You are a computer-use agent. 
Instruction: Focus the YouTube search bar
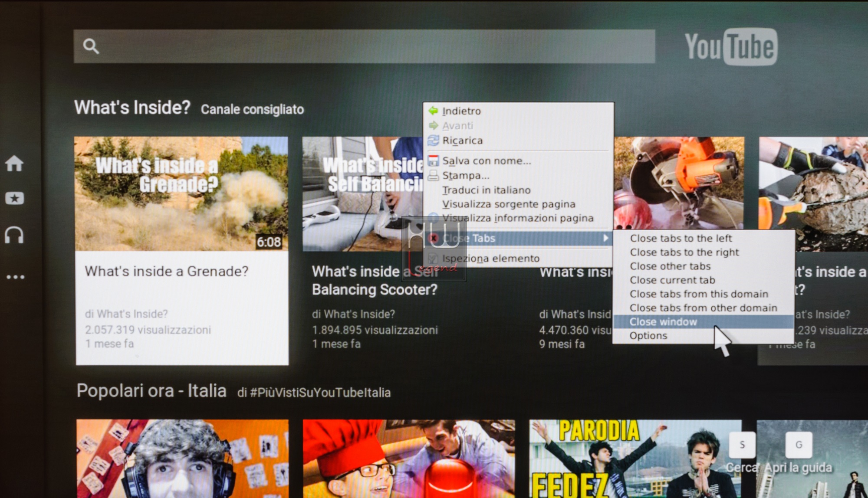tap(364, 46)
